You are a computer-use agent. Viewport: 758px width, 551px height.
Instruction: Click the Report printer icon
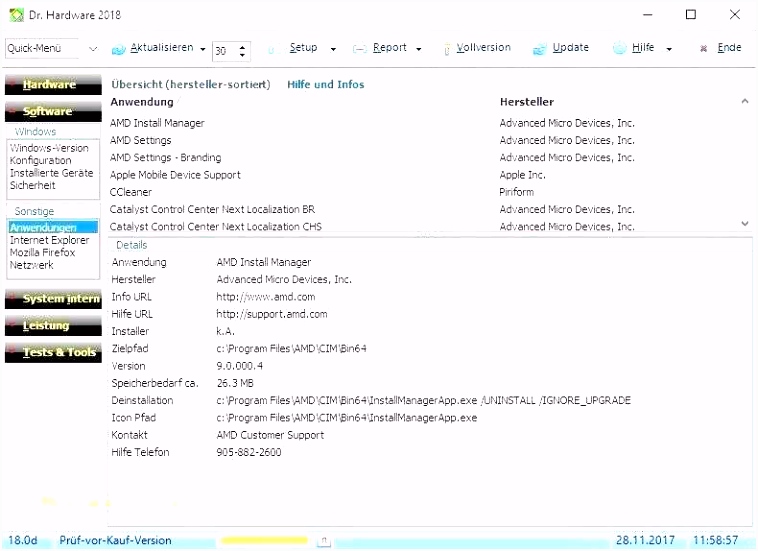tap(360, 49)
